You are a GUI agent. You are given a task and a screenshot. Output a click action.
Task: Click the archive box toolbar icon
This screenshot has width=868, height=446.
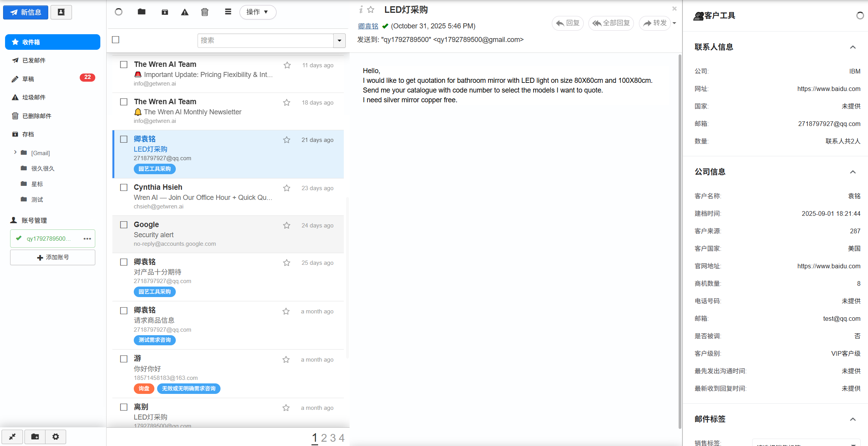point(165,12)
